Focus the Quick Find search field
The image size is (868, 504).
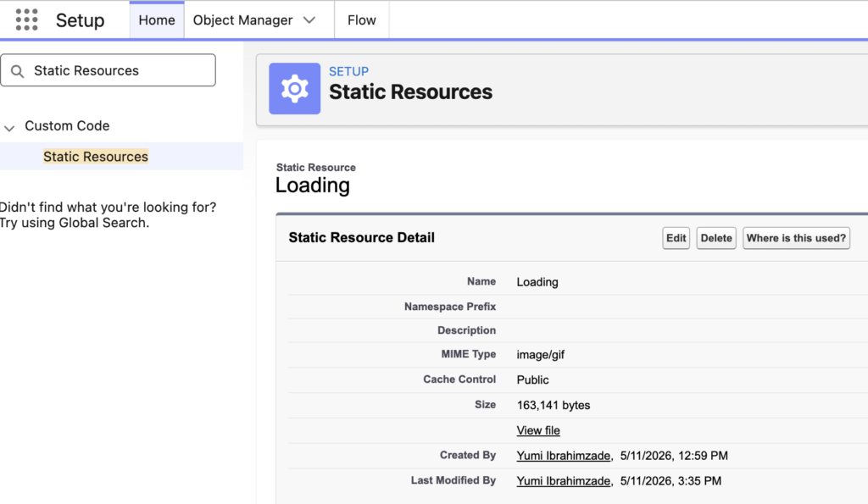click(108, 70)
